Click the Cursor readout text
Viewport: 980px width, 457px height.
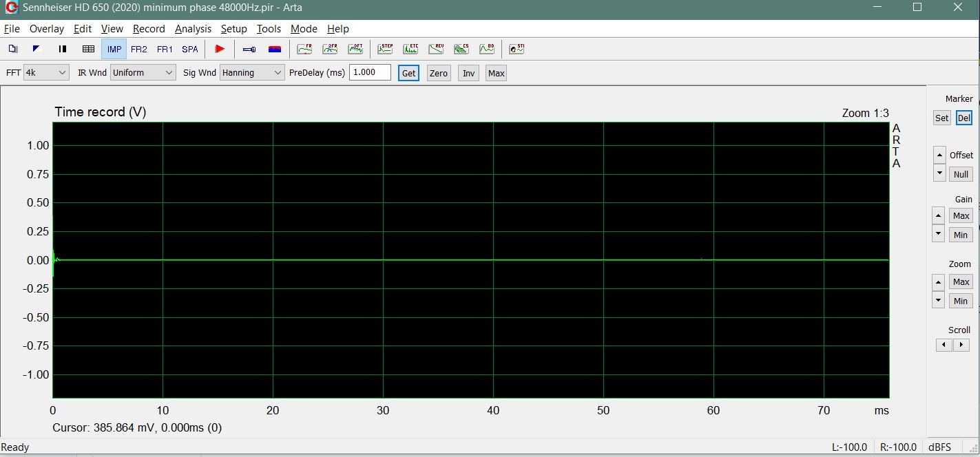point(137,428)
